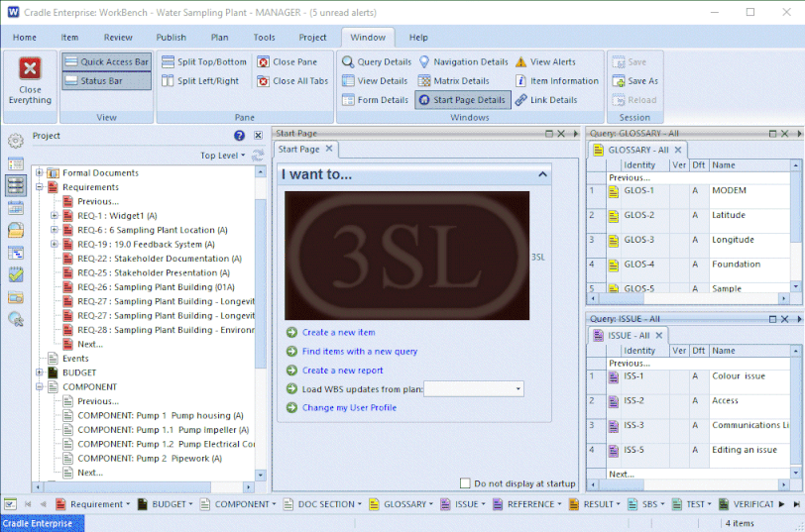Viewport: 805px width, 532px height.
Task: Open DOC SECTION dropdown in quick access bar
Action: click(x=359, y=504)
